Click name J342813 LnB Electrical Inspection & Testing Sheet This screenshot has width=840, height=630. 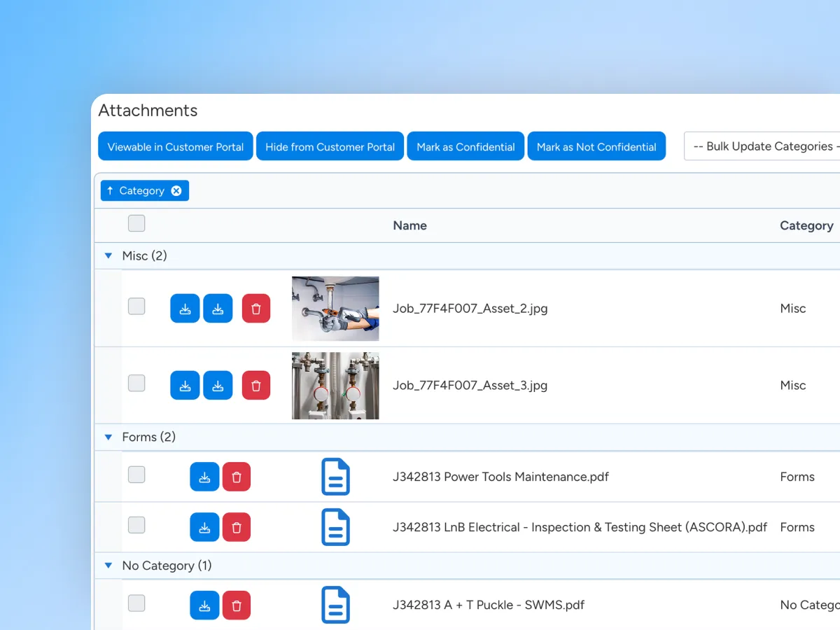[x=580, y=527]
